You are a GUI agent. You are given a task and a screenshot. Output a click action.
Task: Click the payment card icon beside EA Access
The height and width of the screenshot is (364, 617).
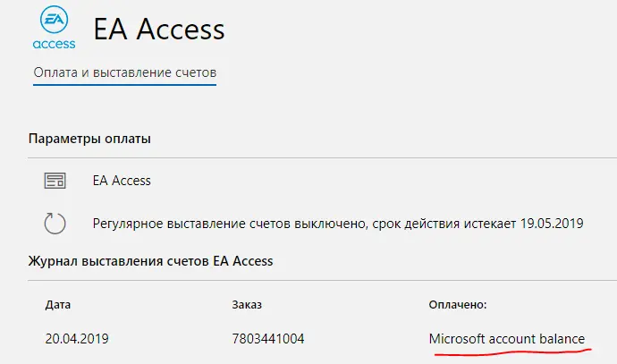tap(55, 181)
